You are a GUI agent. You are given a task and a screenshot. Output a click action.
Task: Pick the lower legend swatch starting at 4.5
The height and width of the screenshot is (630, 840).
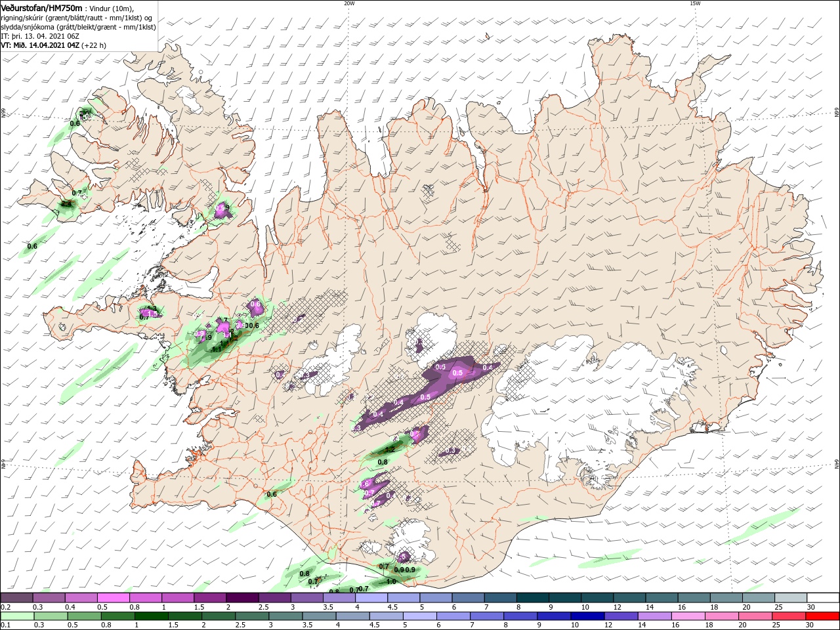click(x=385, y=616)
